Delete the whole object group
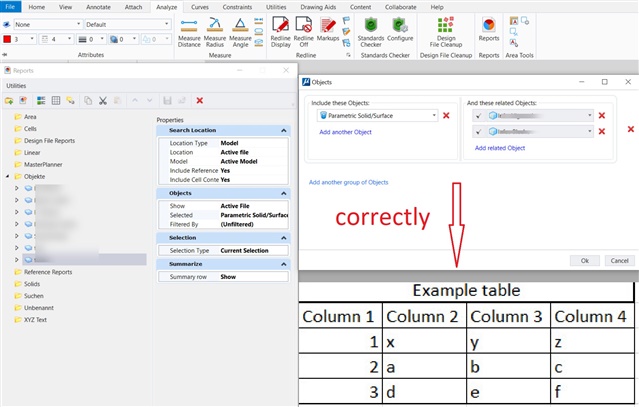Viewport: 639px width, 407px height. click(630, 129)
